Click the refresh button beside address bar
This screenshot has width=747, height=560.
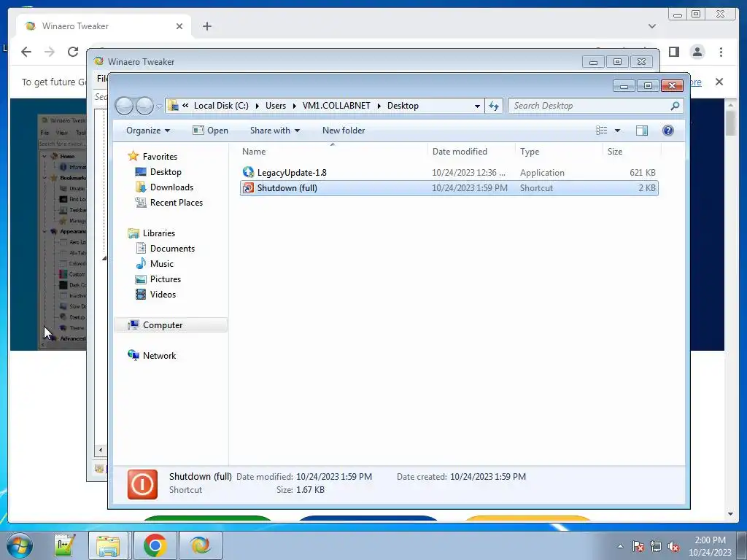(x=494, y=106)
